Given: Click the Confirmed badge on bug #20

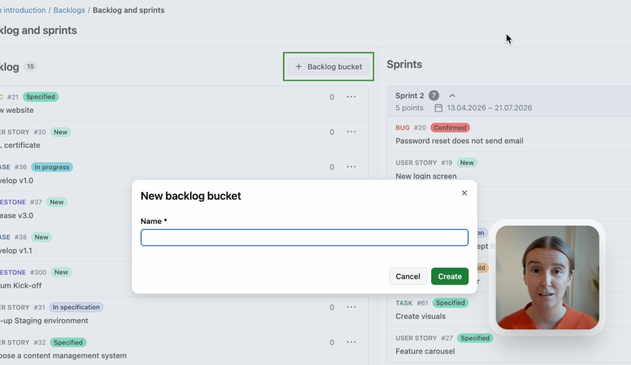Looking at the screenshot, I should (450, 128).
